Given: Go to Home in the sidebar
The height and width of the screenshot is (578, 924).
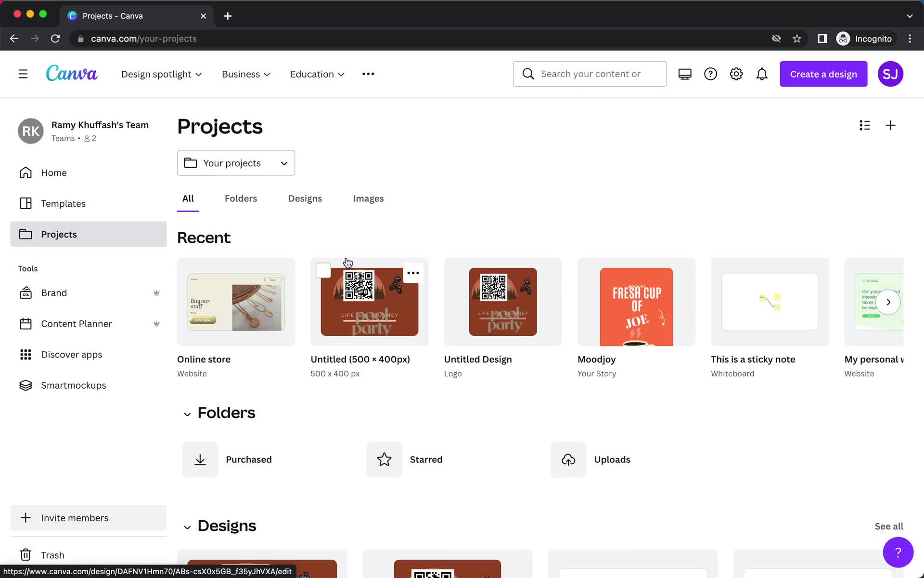Looking at the screenshot, I should (x=89, y=172).
